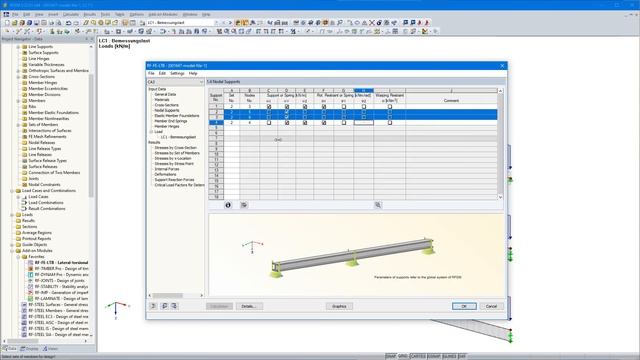Toggle uZ support checkbox in row 1
Screen dimensions: 640x360
coord(305,107)
